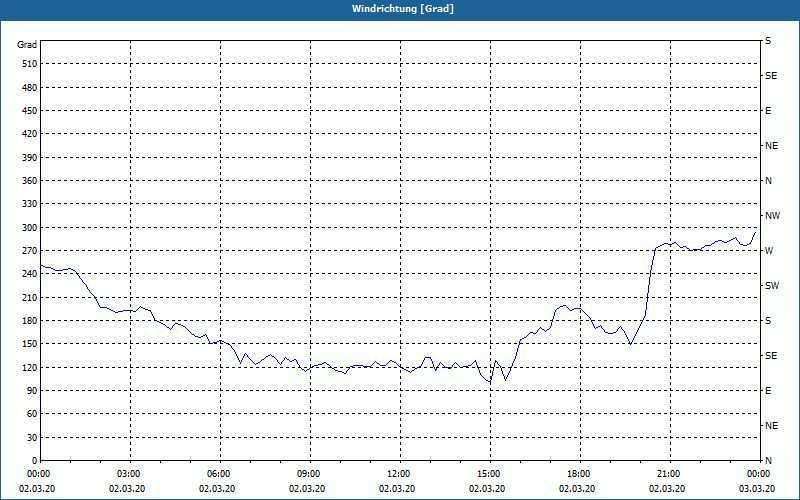Click the 02.03.20 date under 12:00
Image resolution: width=800 pixels, height=500 pixels.
[x=397, y=489]
